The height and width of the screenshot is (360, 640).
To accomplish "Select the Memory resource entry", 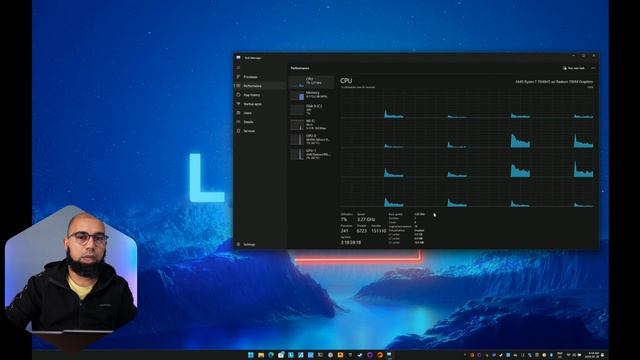I will point(311,95).
